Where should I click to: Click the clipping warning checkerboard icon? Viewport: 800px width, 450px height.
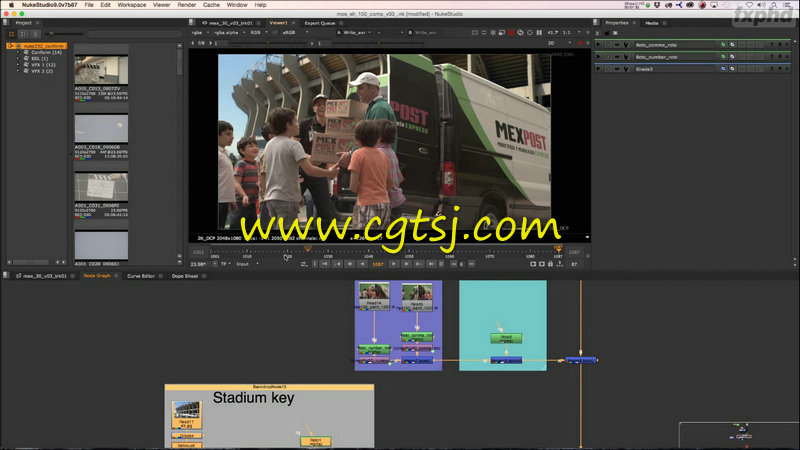click(x=493, y=33)
